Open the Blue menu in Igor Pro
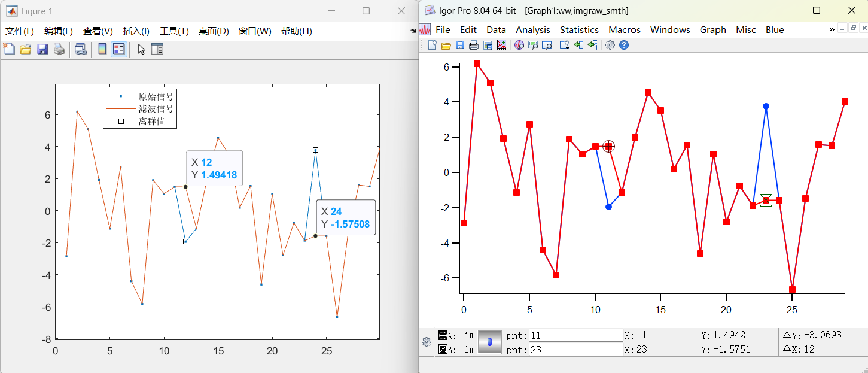 [775, 29]
